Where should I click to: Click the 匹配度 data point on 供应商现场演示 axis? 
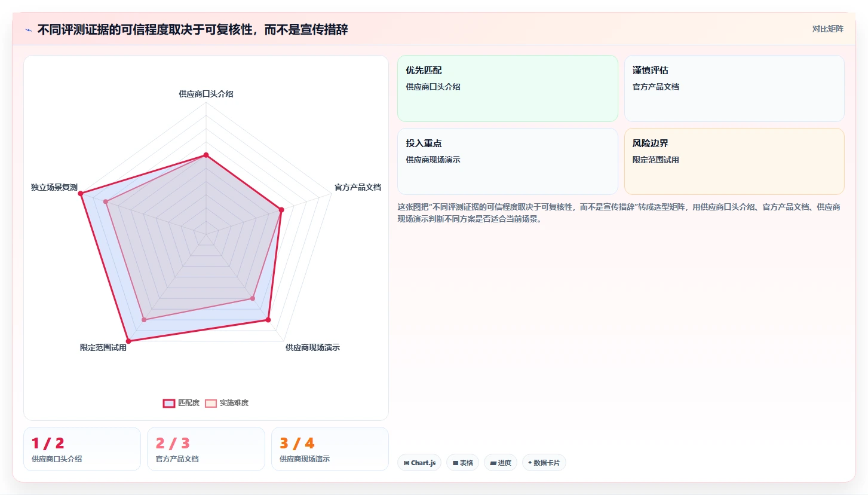pos(268,320)
